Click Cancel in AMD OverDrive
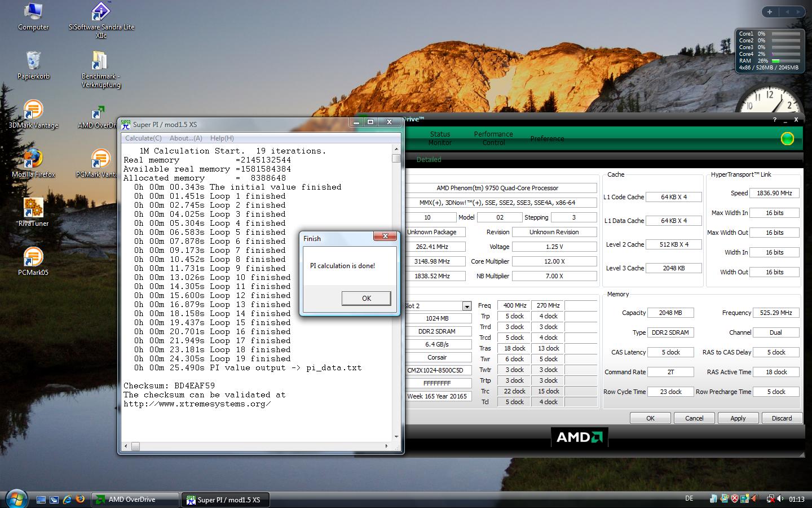 694,418
